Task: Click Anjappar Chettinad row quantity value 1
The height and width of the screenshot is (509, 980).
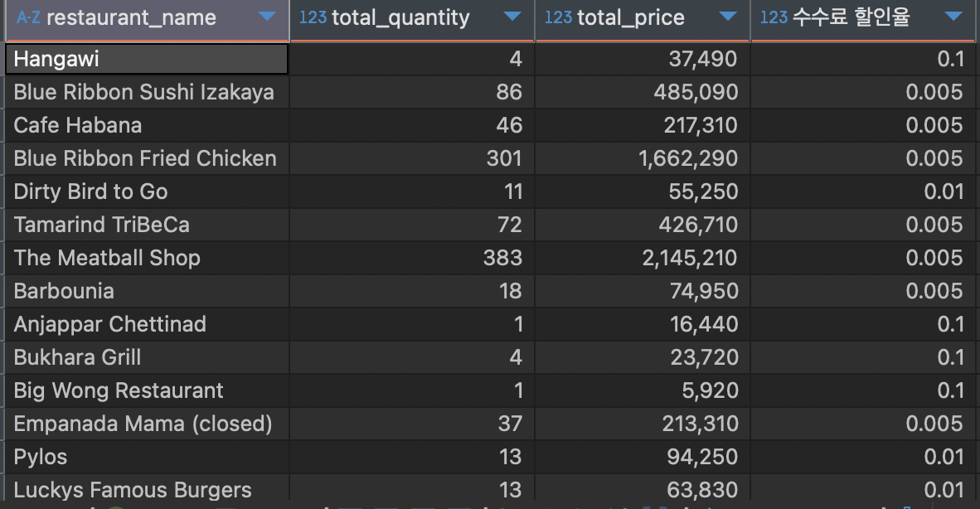Action: (x=518, y=324)
